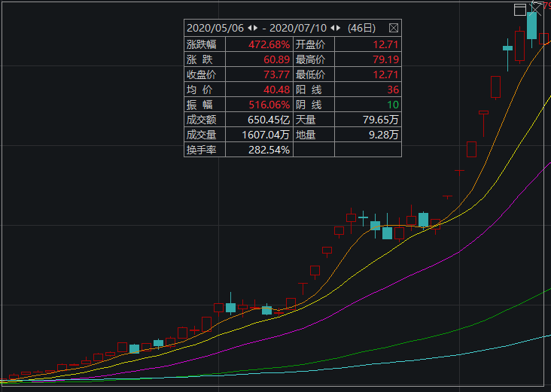This screenshot has width=551, height=392.
Task: Click the 73.77 closing price value
Action: pos(277,74)
